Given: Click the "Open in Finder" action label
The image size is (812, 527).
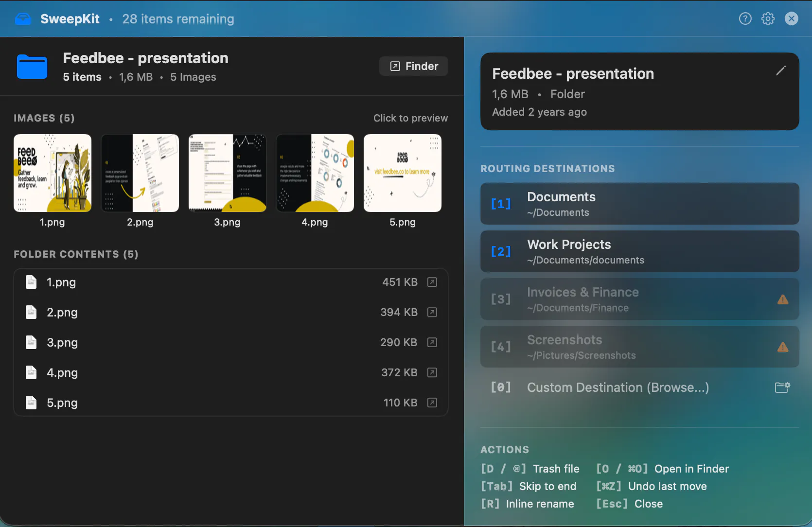Looking at the screenshot, I should [691, 469].
